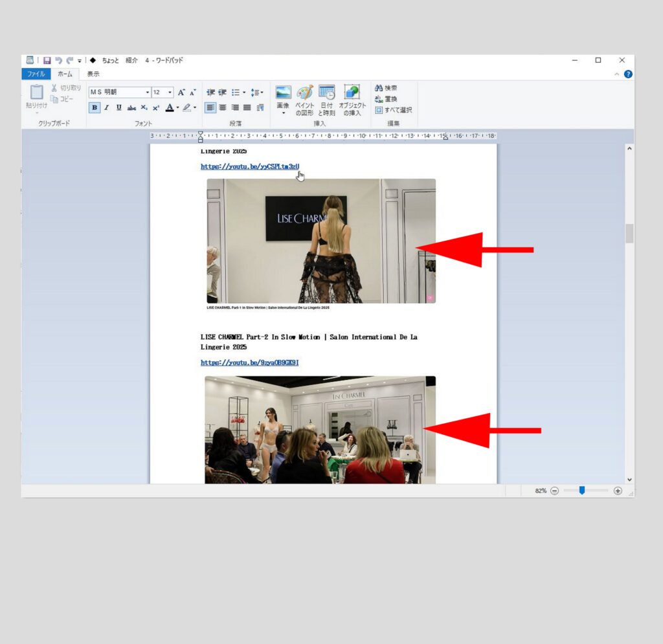This screenshot has height=644, width=663.
Task: Open the line spacing dropdown
Action: pyautogui.click(x=256, y=92)
